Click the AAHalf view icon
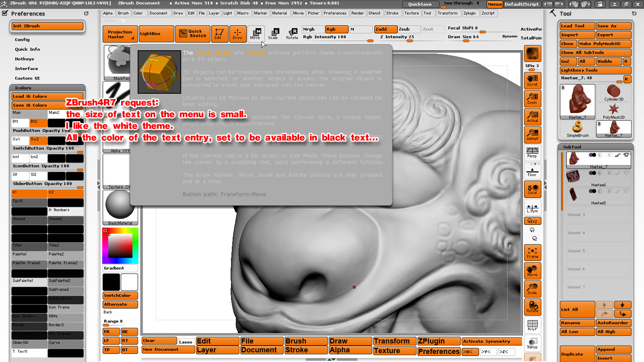 coord(533,135)
